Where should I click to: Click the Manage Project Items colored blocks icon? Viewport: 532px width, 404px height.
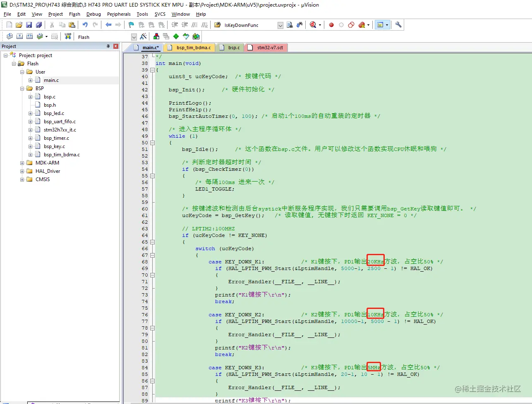156,36
